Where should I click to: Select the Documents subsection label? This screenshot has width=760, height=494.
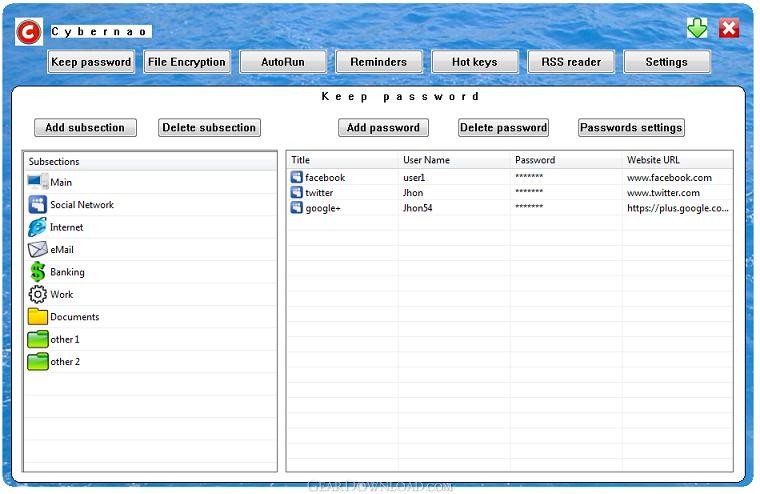[75, 317]
